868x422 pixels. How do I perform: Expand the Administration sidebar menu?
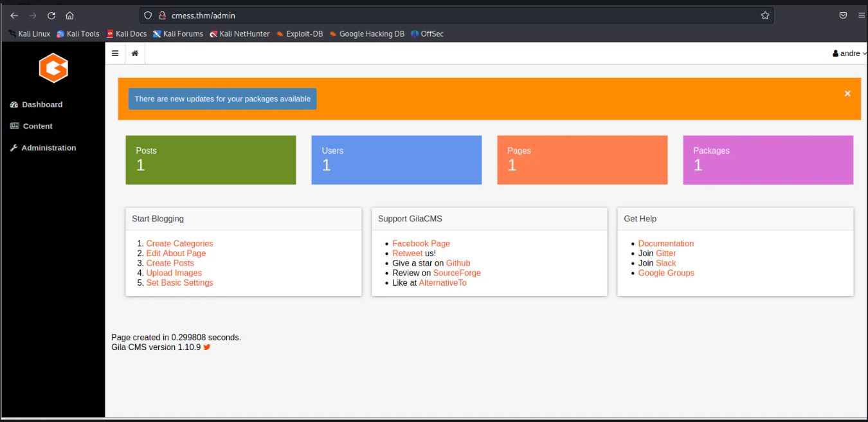[48, 148]
